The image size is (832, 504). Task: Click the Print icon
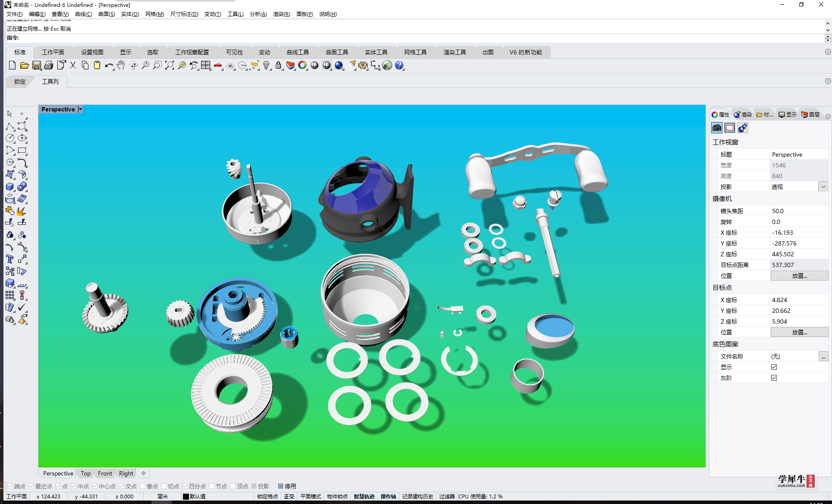(x=49, y=65)
